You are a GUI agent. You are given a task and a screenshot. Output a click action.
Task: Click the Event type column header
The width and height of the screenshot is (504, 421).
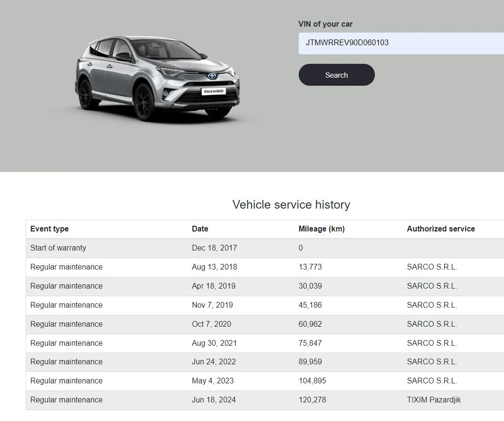click(50, 229)
